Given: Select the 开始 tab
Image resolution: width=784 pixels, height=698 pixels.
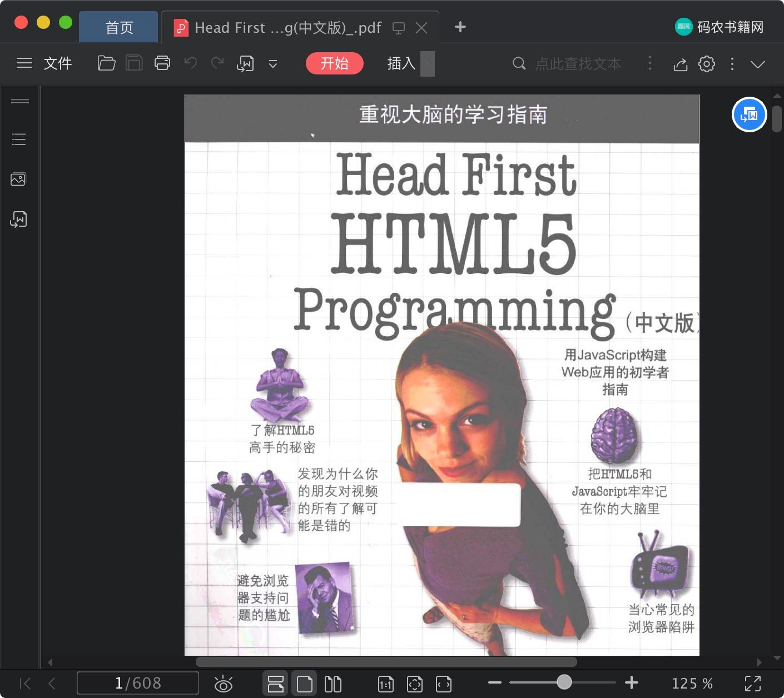Looking at the screenshot, I should pyautogui.click(x=335, y=63).
